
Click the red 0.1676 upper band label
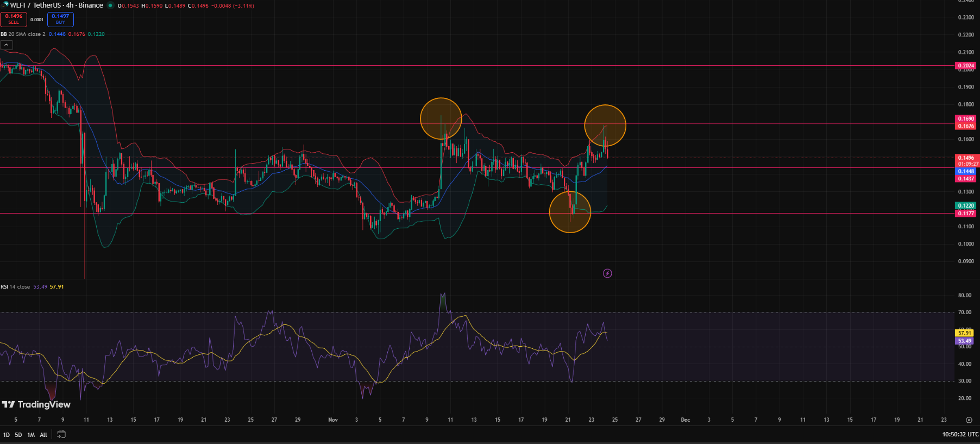pos(965,126)
